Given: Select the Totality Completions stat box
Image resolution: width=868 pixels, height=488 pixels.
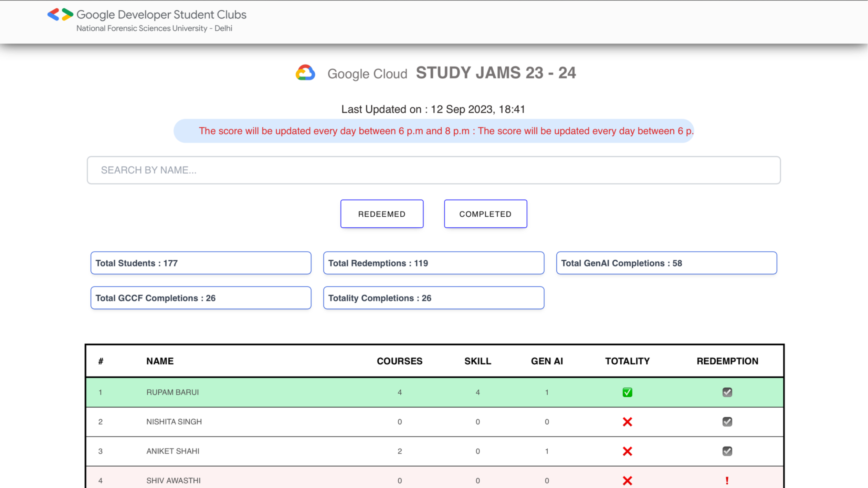Looking at the screenshot, I should tap(433, 298).
